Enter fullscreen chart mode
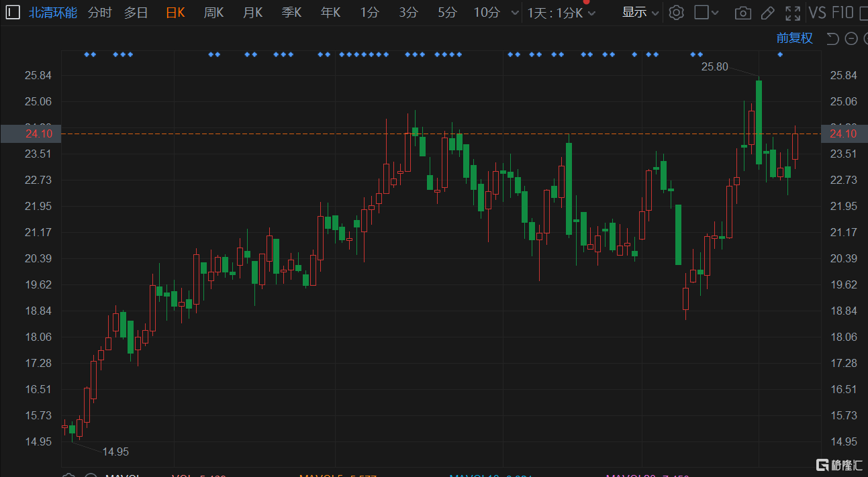Viewport: 868px width, 477px height. 793,13
